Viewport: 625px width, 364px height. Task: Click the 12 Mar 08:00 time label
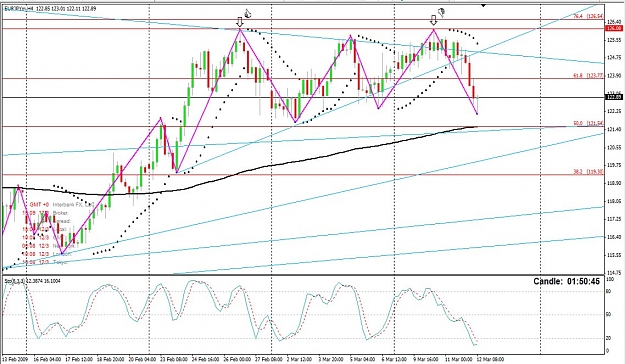pyautogui.click(x=490, y=359)
